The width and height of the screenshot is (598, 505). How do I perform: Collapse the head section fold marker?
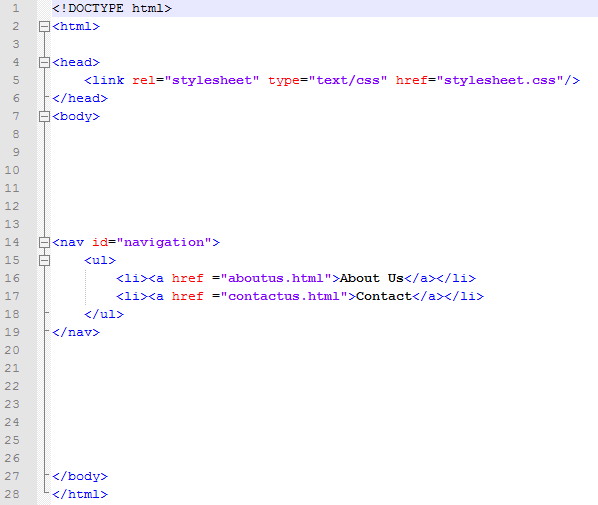(44, 62)
